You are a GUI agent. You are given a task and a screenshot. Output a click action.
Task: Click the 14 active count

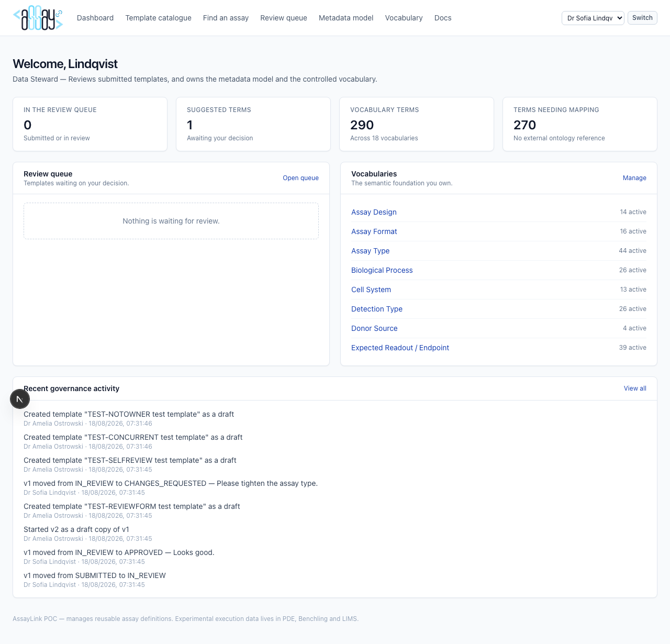(x=633, y=212)
